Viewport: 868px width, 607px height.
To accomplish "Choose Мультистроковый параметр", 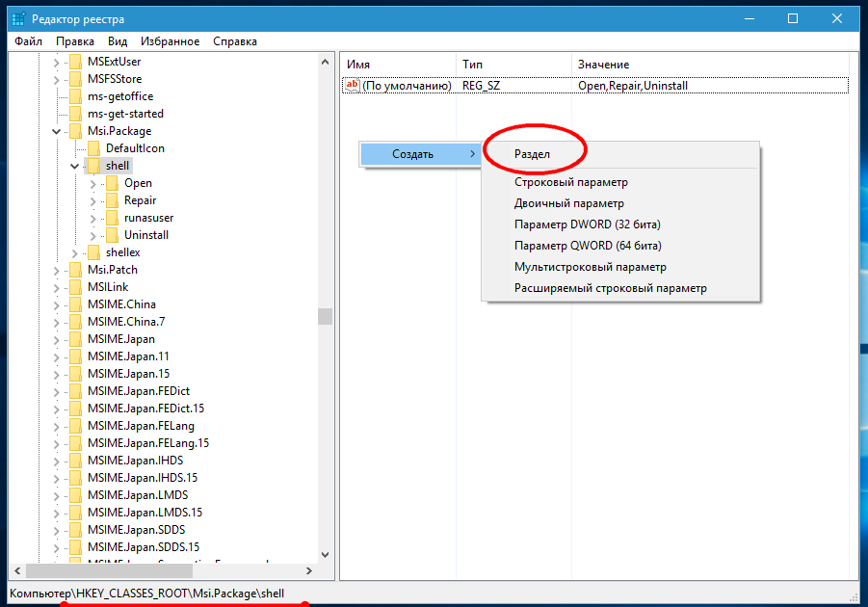I will click(620, 267).
